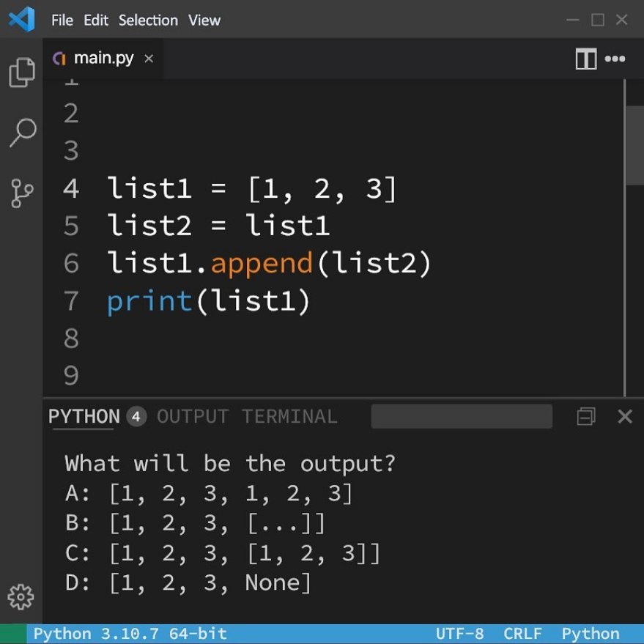
Task: Click line number 9 in the gutter
Action: pyautogui.click(x=71, y=375)
